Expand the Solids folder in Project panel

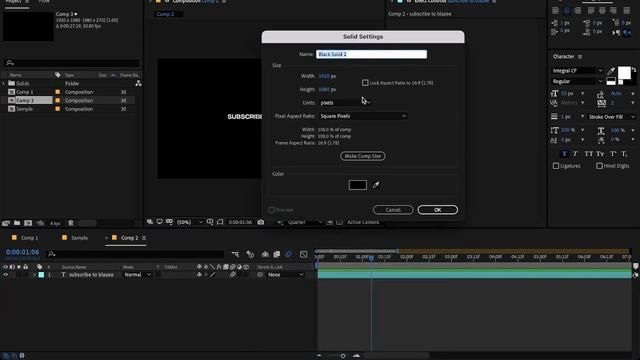4,83
